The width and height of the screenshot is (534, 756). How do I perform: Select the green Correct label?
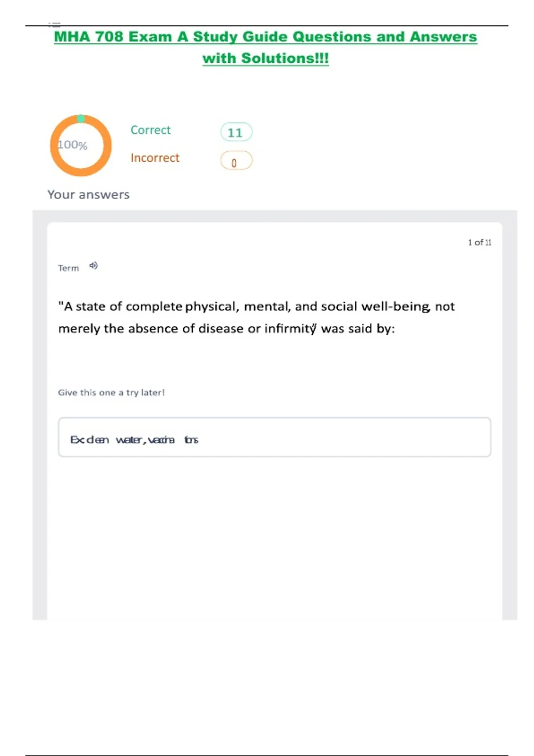point(150,130)
